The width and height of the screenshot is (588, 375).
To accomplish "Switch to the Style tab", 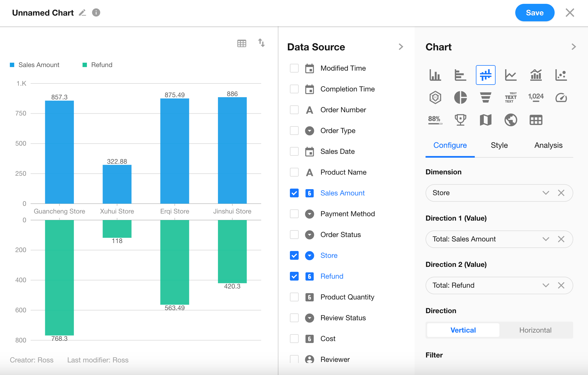I will click(499, 145).
